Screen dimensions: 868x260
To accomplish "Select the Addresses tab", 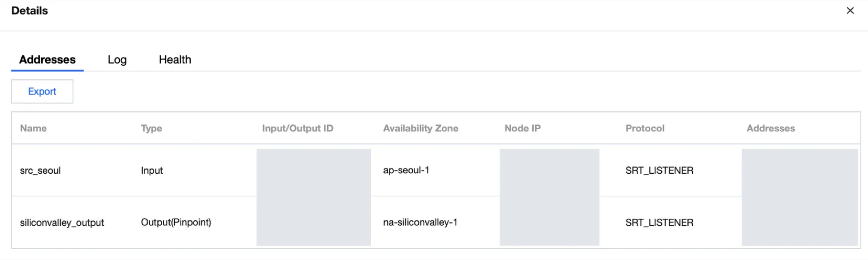I will pos(47,60).
